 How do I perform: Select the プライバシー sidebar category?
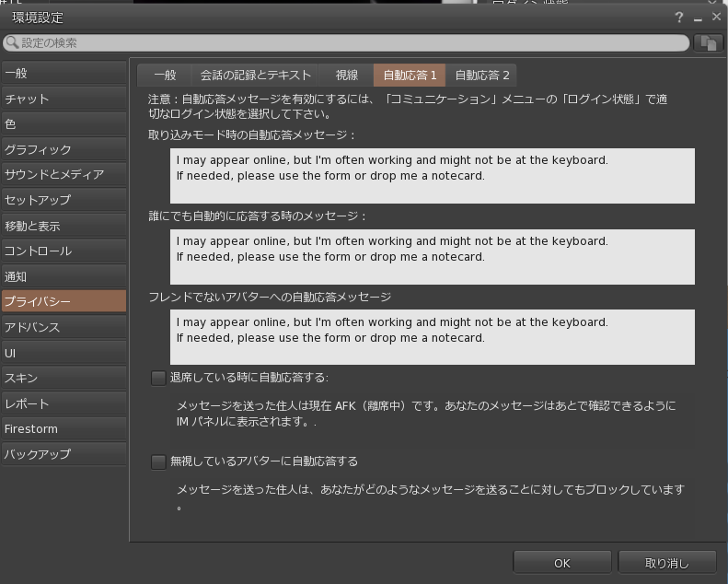click(x=64, y=301)
